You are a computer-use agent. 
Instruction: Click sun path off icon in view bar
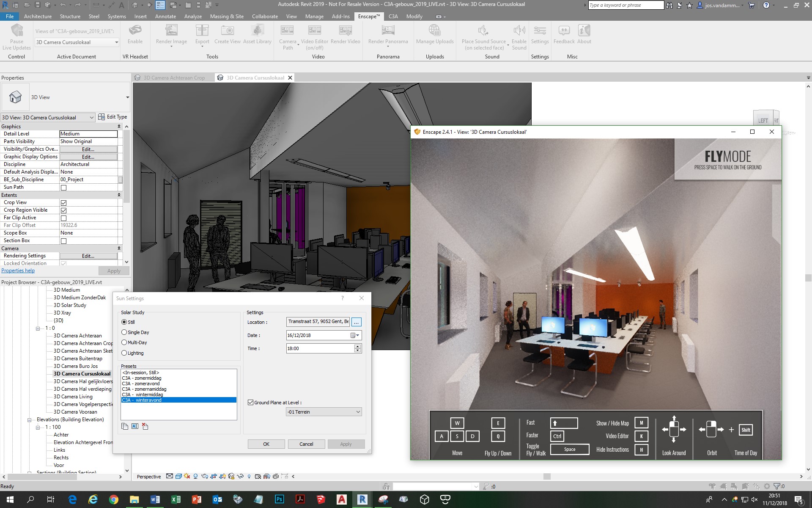click(x=187, y=476)
